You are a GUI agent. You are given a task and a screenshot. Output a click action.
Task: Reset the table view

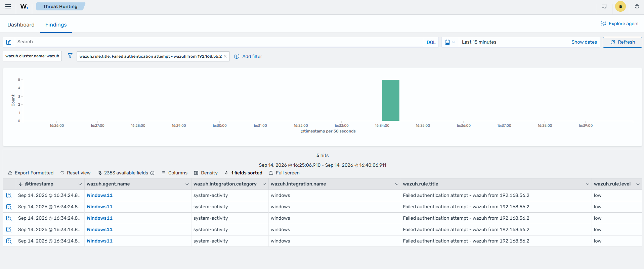click(75, 173)
